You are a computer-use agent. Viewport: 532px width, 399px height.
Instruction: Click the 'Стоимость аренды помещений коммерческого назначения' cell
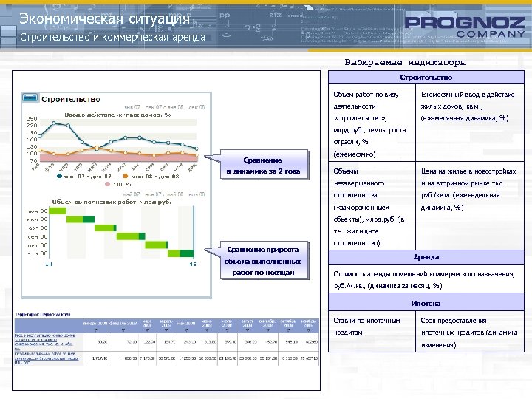pyautogui.click(x=426, y=279)
